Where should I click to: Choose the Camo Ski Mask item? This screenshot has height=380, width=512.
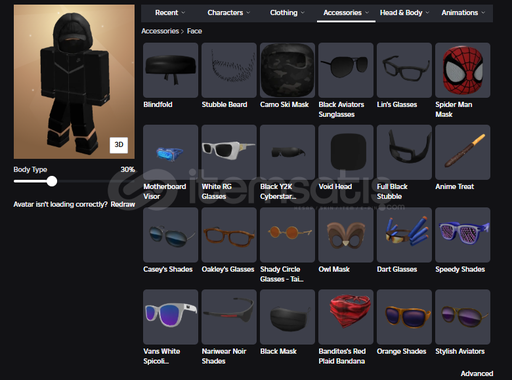coord(287,70)
